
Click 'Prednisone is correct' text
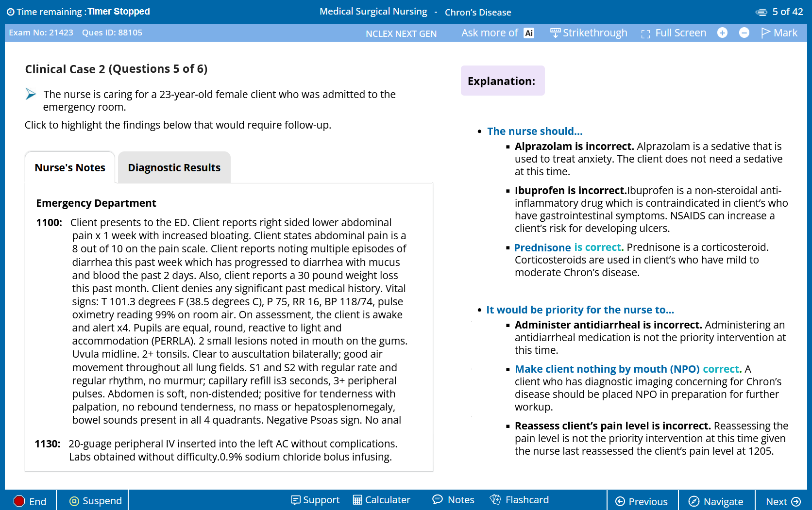coord(568,247)
